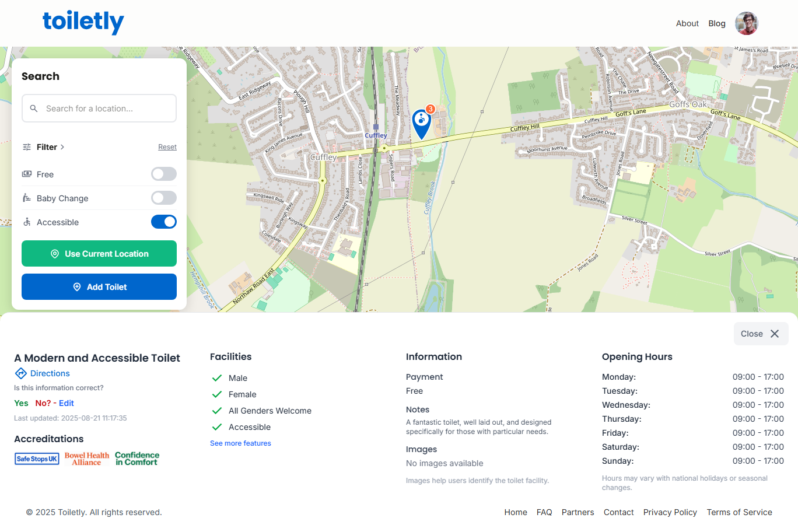The image size is (798, 532).
Task: Click the checkmark beside Accessible facility
Action: [x=217, y=427]
